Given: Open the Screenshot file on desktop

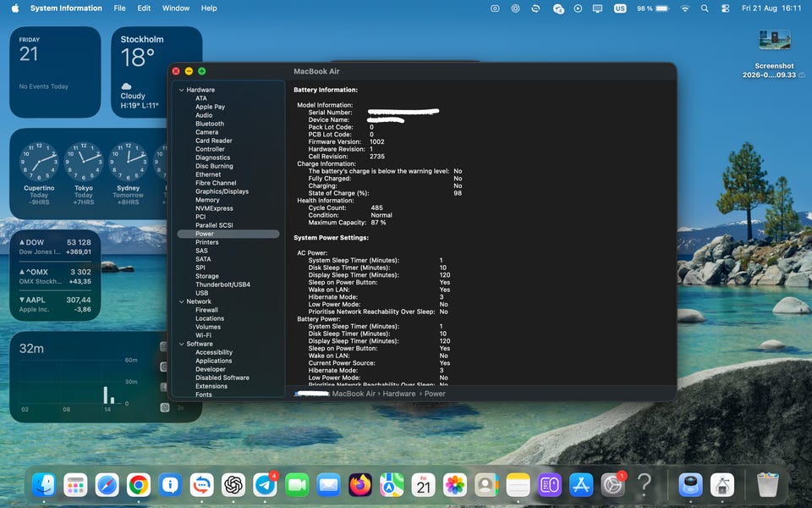Looking at the screenshot, I should click(774, 54).
